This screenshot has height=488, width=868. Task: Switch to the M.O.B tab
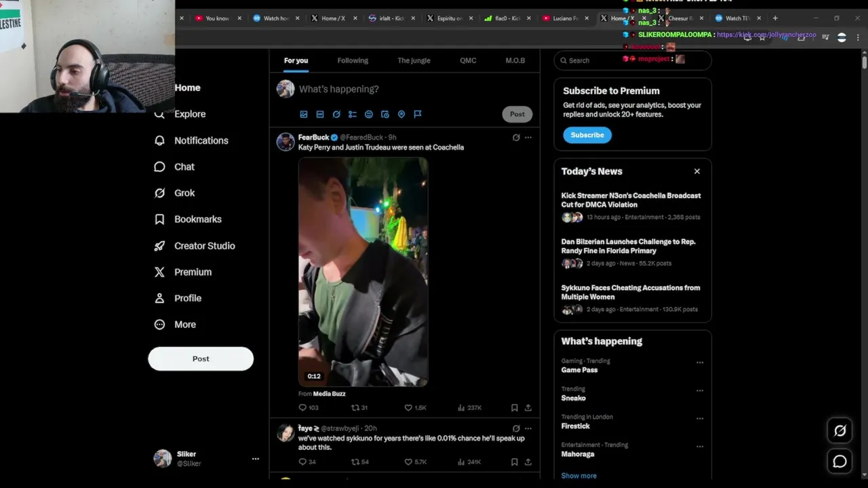[515, 60]
